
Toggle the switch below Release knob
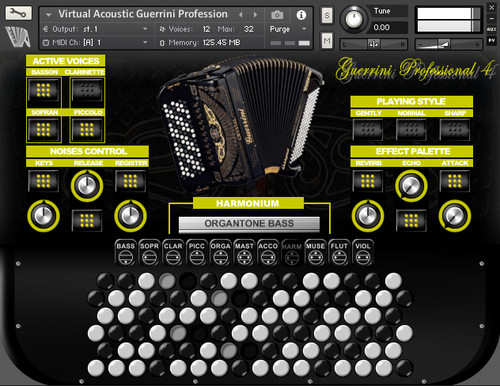pyautogui.click(x=87, y=221)
